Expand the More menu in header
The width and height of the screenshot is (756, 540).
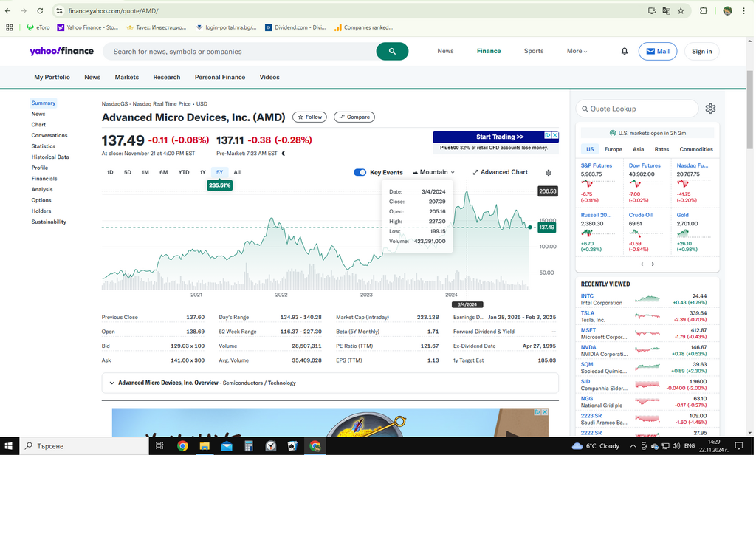point(577,51)
